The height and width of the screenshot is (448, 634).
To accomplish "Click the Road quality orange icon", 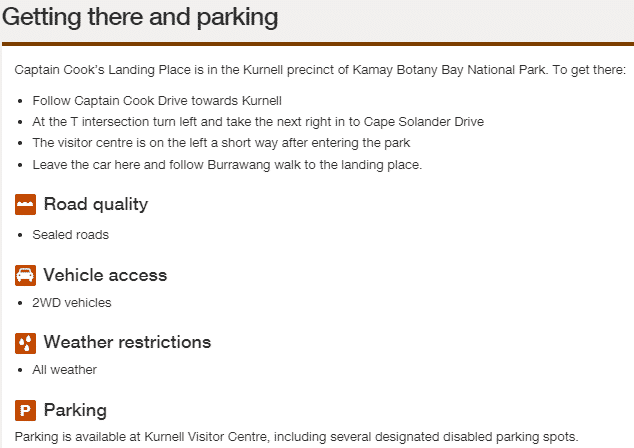I will point(25,204).
